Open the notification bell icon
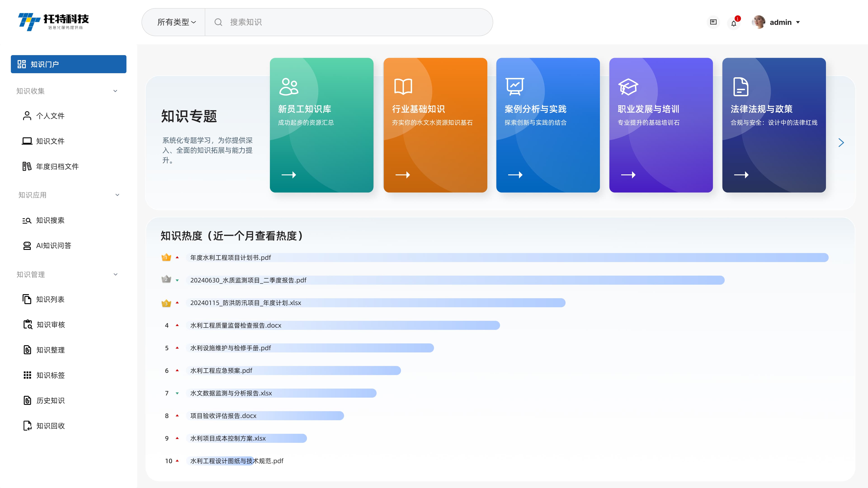 pos(734,22)
